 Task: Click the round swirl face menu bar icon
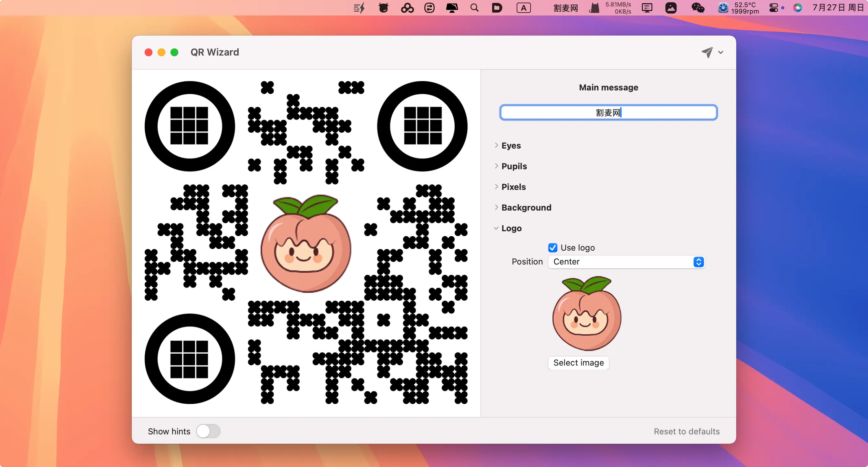tap(429, 8)
